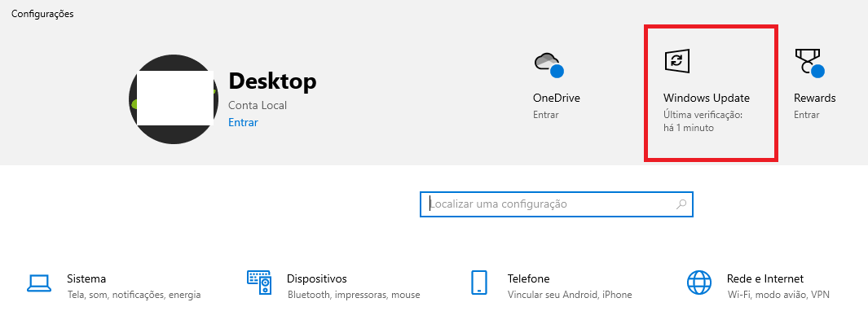Click the user account avatar picture
The image size is (868, 333).
click(174, 99)
